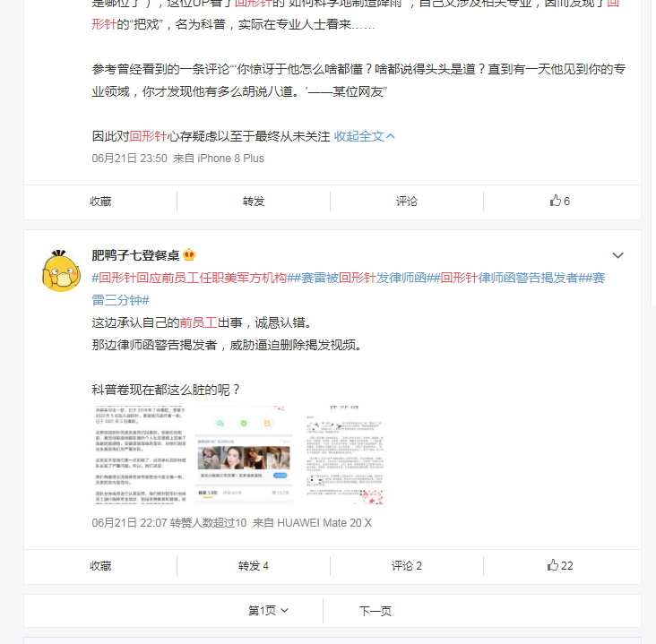Like the first post with 6 likes

tap(559, 202)
